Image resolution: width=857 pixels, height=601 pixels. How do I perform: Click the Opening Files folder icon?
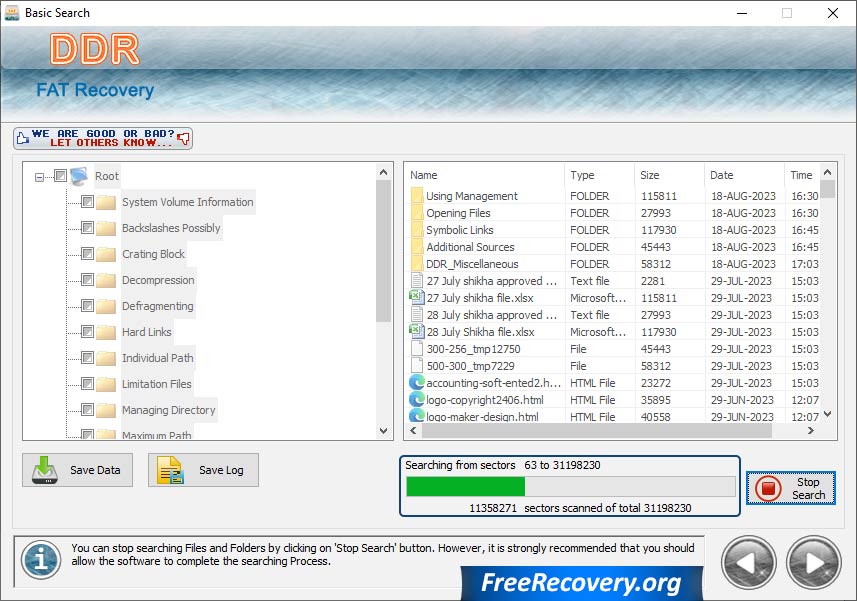tap(416, 213)
